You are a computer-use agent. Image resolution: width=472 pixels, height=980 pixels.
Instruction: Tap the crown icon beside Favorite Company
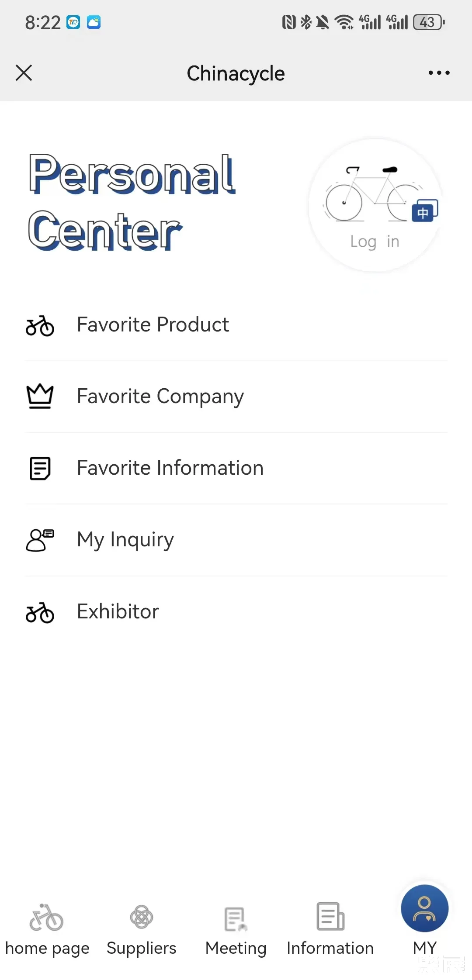[40, 396]
